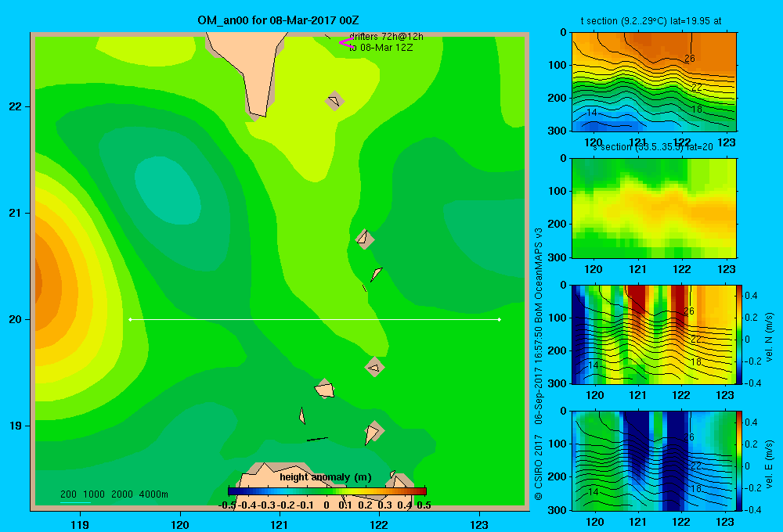Click the 14 contour label in the temperature section
This screenshot has width=783, height=532.
coord(592,113)
